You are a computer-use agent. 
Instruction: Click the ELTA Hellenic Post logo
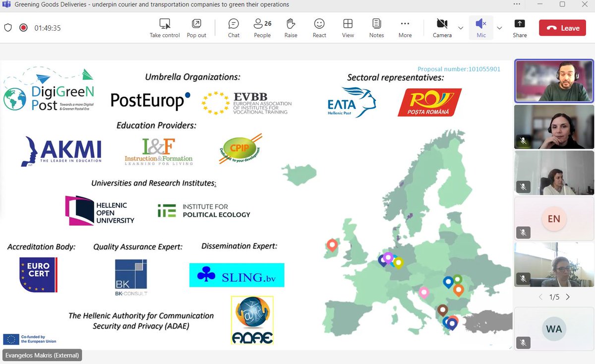coord(352,102)
